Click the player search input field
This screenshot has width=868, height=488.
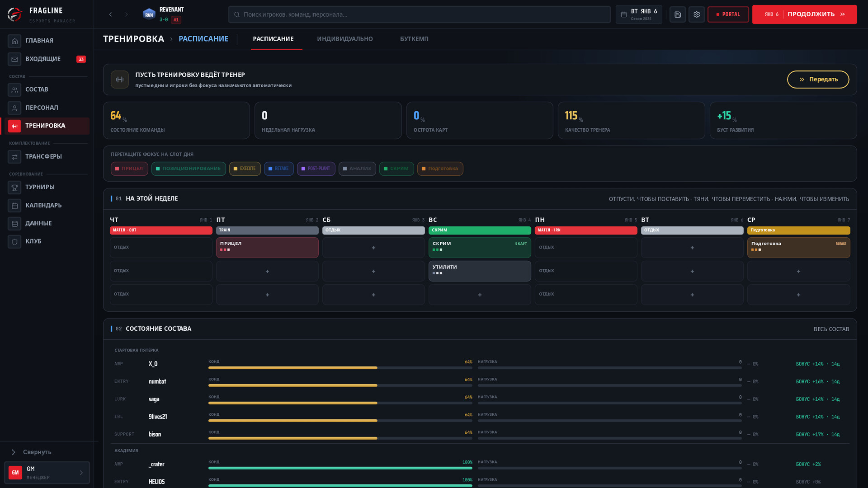pos(419,14)
